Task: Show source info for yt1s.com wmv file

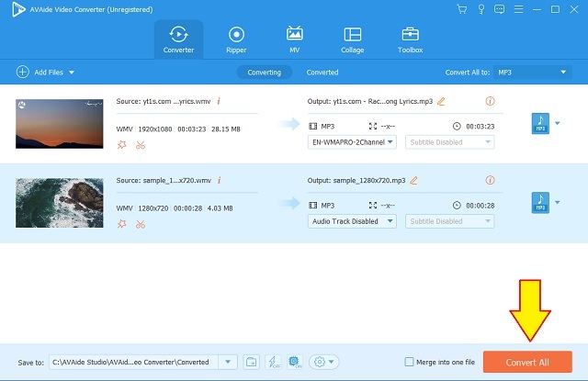Action: pyautogui.click(x=219, y=101)
